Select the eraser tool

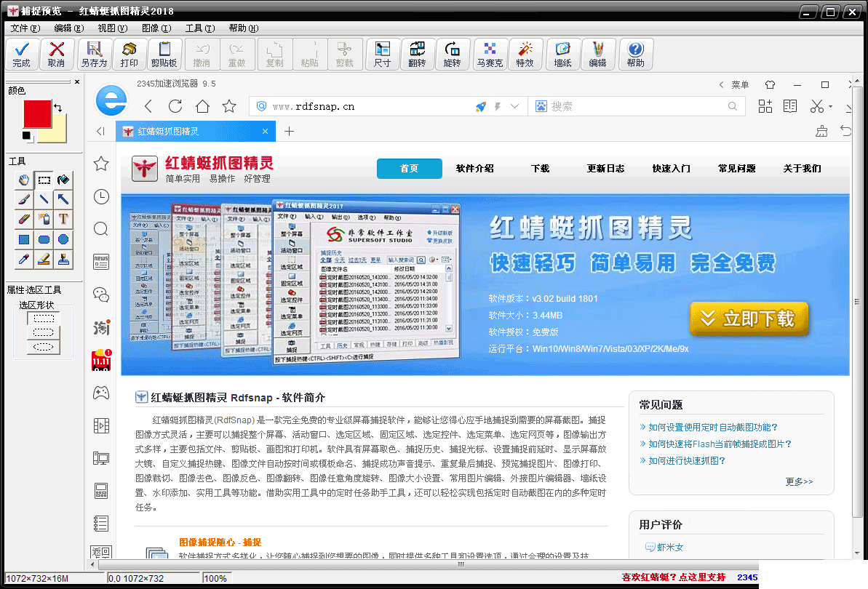24,220
